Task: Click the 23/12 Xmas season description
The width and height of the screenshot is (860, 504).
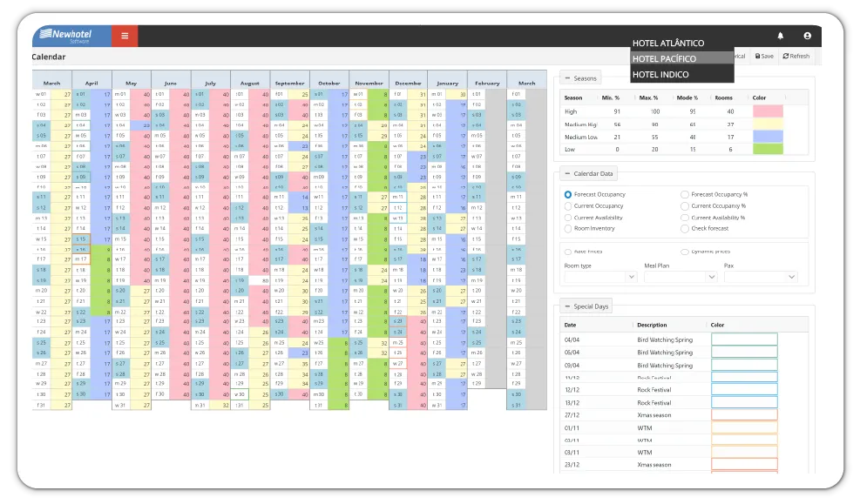Action: pos(653,465)
